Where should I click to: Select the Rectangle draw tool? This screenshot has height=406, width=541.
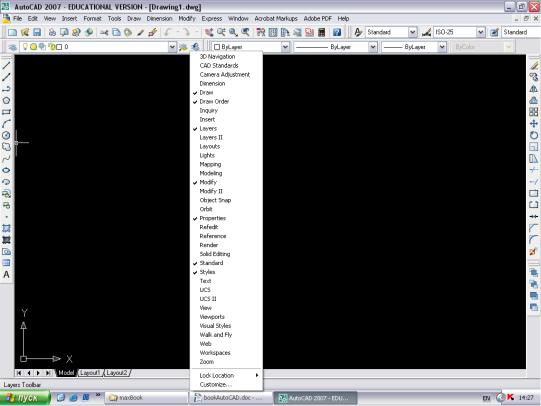tap(6, 112)
